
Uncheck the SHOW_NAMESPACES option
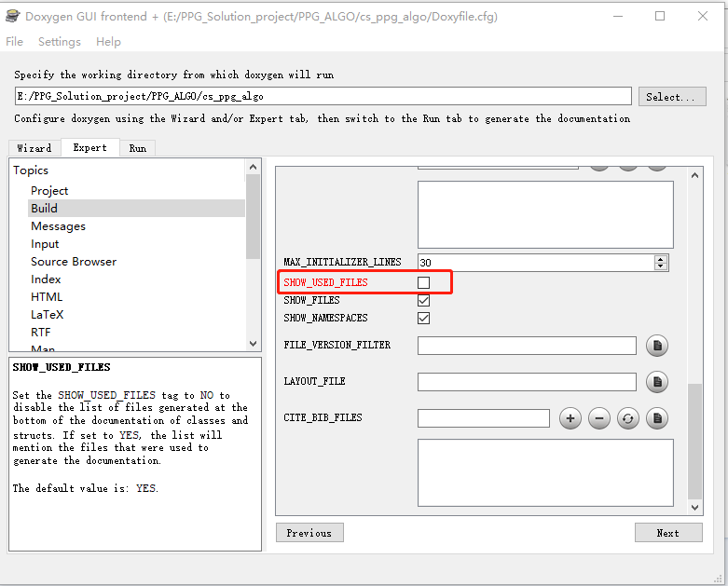click(423, 318)
